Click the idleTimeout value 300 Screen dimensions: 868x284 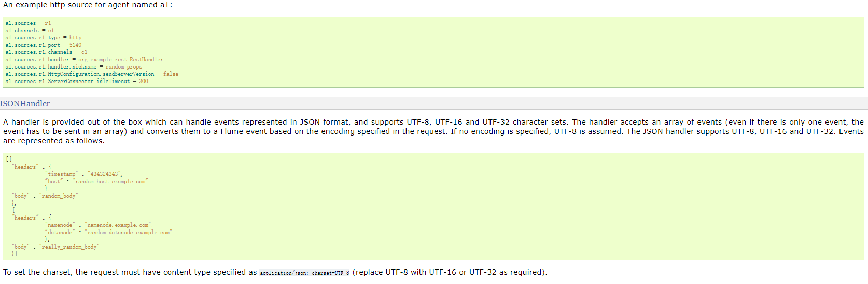pos(143,82)
